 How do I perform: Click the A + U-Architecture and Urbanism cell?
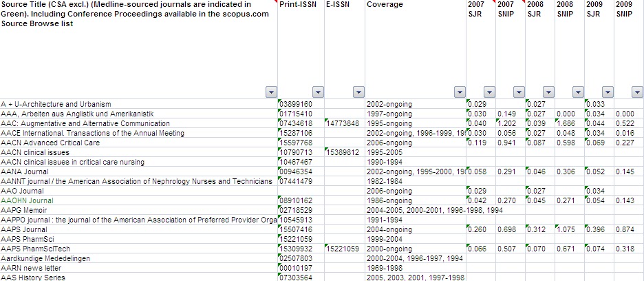(139, 104)
